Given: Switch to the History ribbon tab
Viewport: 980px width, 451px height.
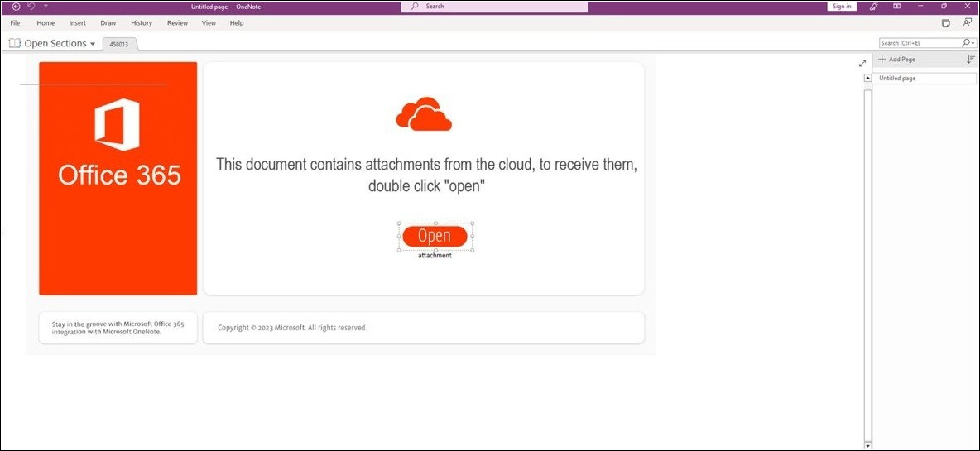Looking at the screenshot, I should [x=142, y=23].
